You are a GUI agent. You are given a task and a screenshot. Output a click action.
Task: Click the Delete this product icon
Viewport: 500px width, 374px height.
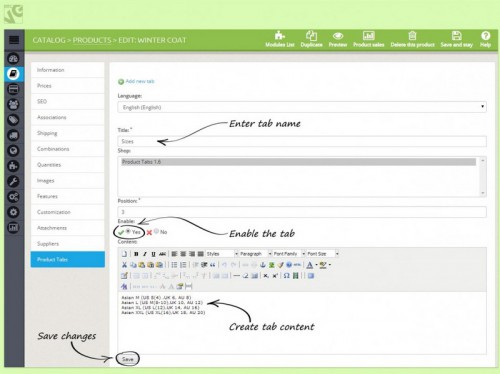[x=412, y=35]
